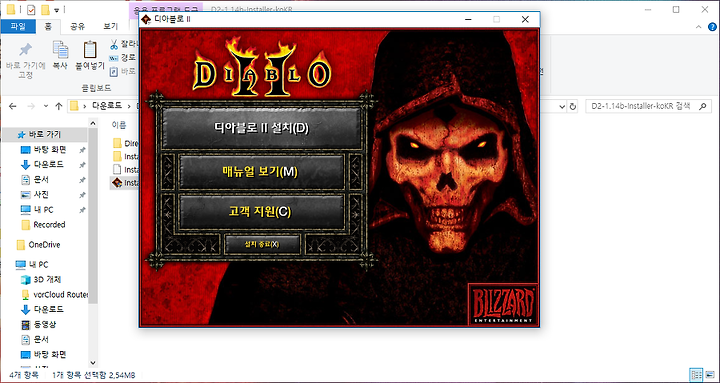720x383 pixels.
Task: Switch to the 홈 ribbon tab
Action: (48, 26)
